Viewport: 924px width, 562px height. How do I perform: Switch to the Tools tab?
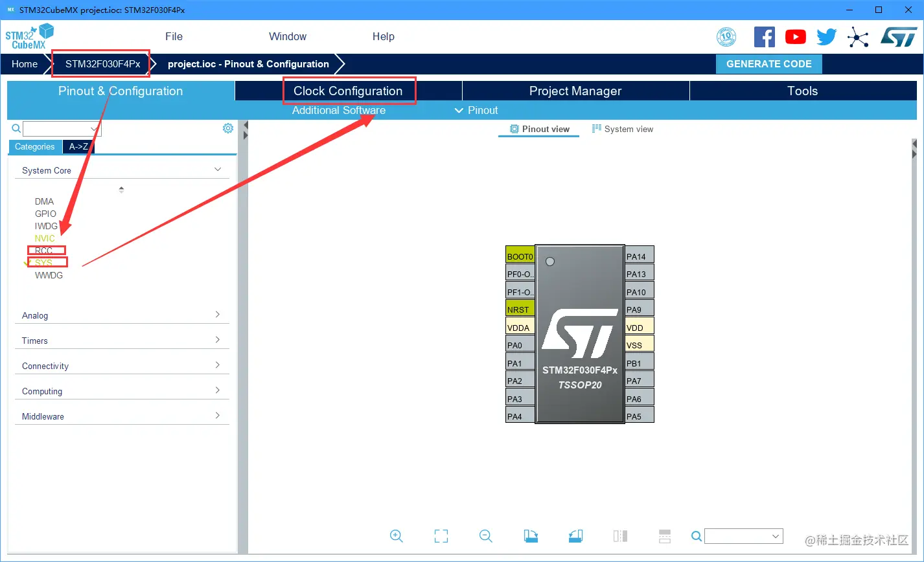point(803,91)
